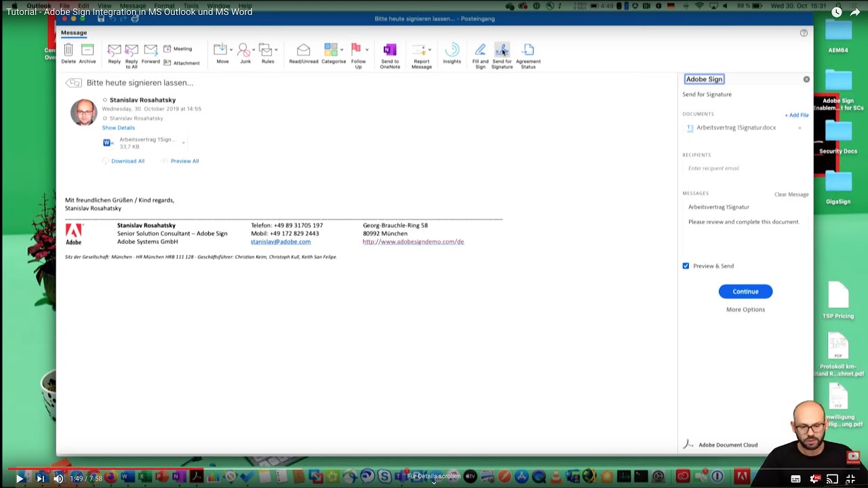Toggle Read/Unread status
This screenshot has width=868, height=488.
pyautogui.click(x=303, y=54)
